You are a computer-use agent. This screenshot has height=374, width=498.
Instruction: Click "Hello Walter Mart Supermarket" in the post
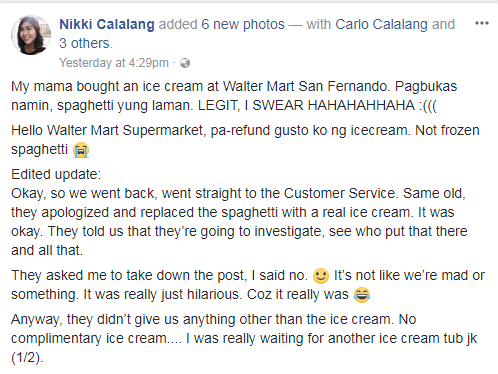107,130
